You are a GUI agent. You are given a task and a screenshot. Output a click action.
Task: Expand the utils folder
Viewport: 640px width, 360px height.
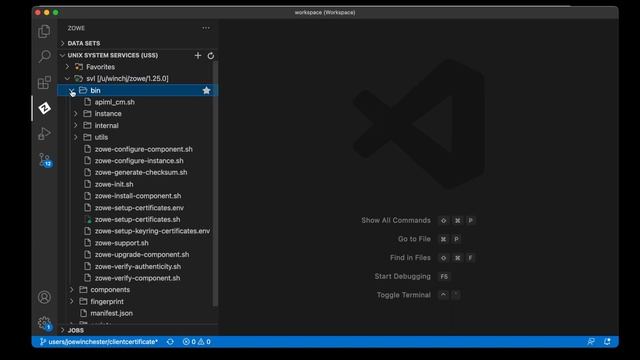pyautogui.click(x=76, y=137)
